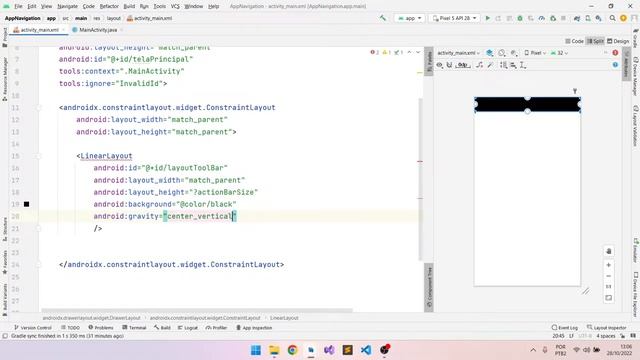Open the Profile app gauge icon
This screenshot has height=360, width=640.
coord(542,18)
